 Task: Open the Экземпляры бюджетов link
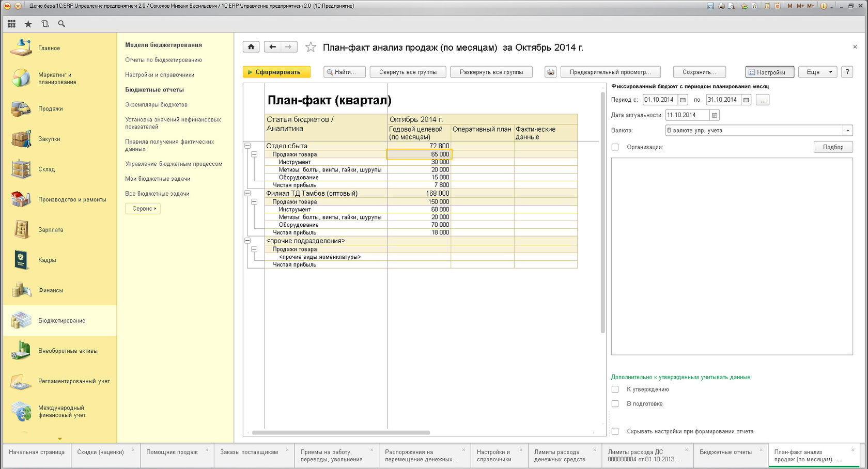point(156,105)
